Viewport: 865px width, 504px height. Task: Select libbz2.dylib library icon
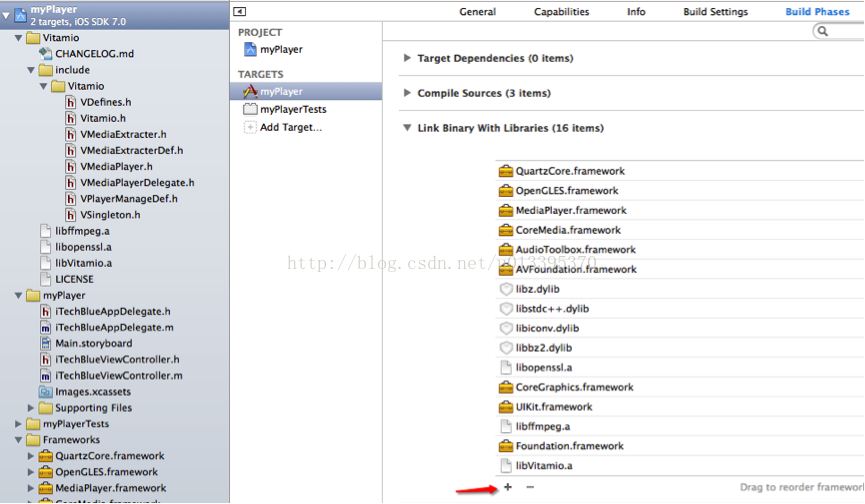505,348
